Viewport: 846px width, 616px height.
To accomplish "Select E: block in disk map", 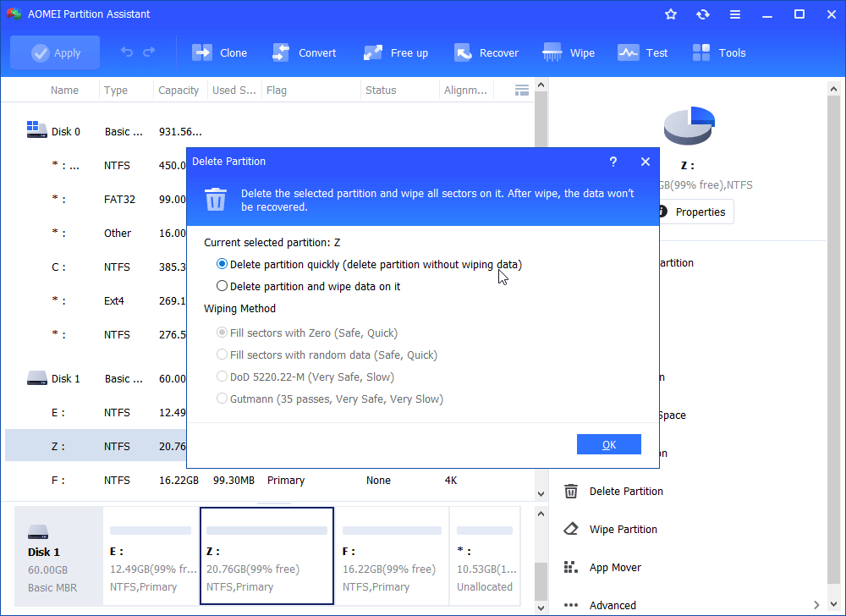I will [151, 556].
